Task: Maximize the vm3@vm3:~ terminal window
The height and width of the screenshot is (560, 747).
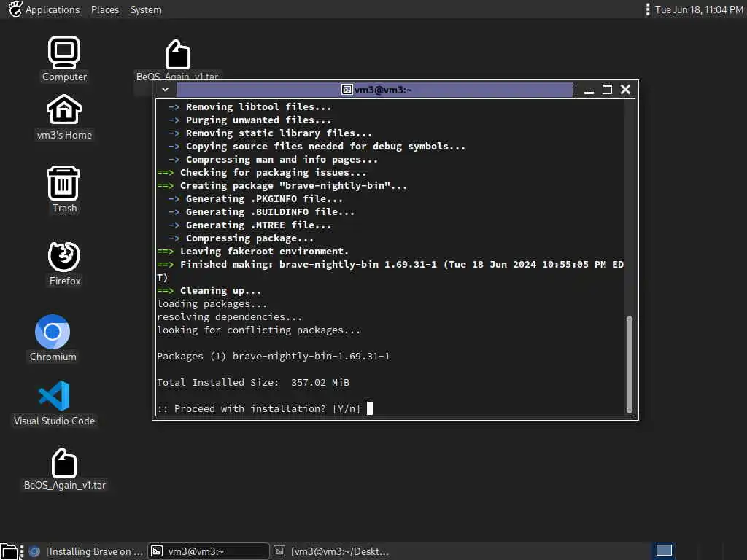Action: click(x=608, y=90)
